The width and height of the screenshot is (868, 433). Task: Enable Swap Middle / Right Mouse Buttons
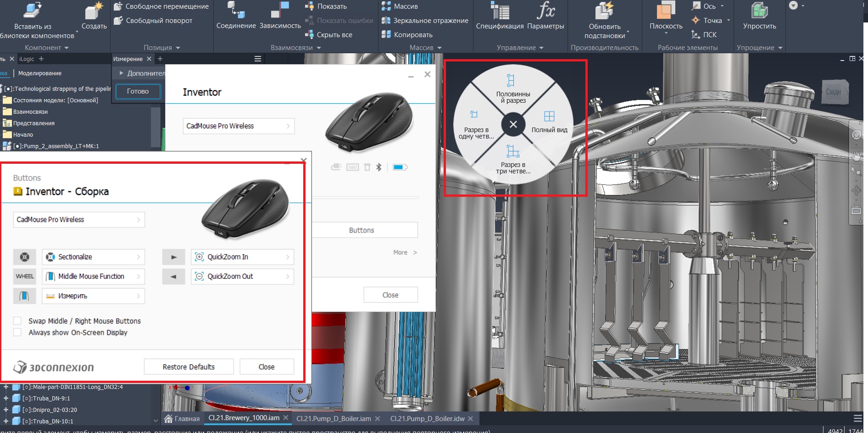pos(17,321)
